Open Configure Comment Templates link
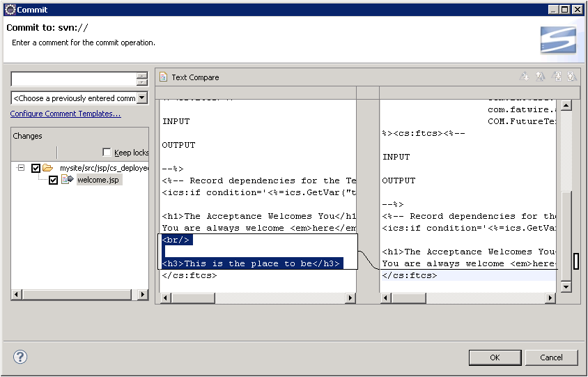This screenshot has width=588, height=377. click(x=65, y=114)
